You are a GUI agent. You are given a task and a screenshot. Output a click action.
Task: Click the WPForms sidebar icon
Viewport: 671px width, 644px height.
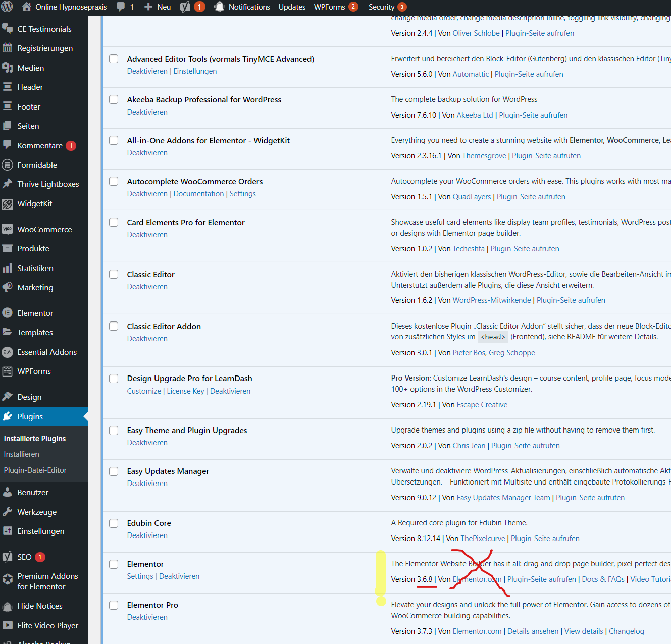pyautogui.click(x=8, y=371)
